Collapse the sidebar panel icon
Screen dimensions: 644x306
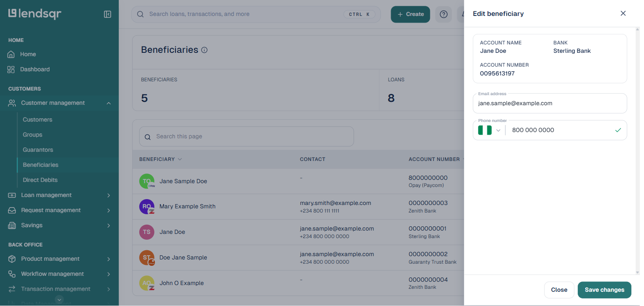107,14
